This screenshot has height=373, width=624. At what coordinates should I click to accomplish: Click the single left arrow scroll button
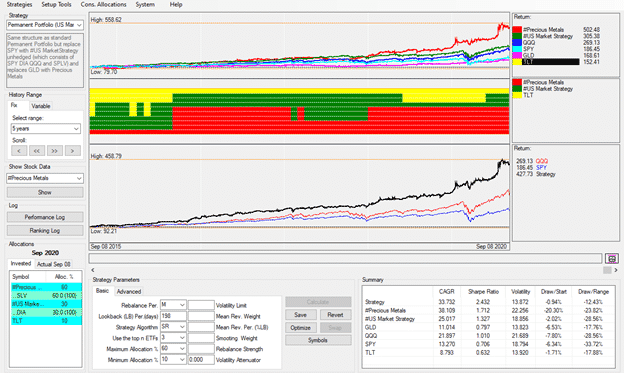pyautogui.click(x=19, y=150)
